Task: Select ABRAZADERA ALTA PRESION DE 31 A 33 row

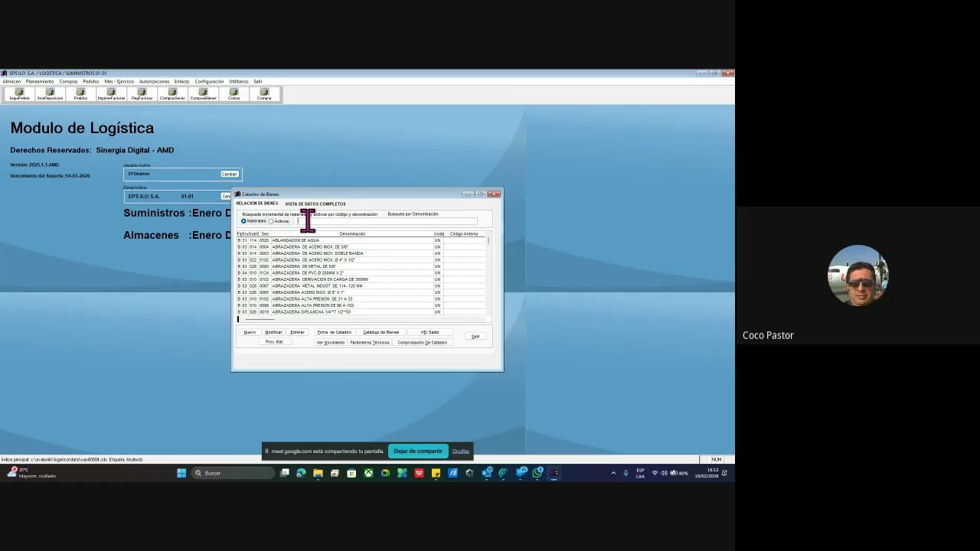Action: point(361,298)
